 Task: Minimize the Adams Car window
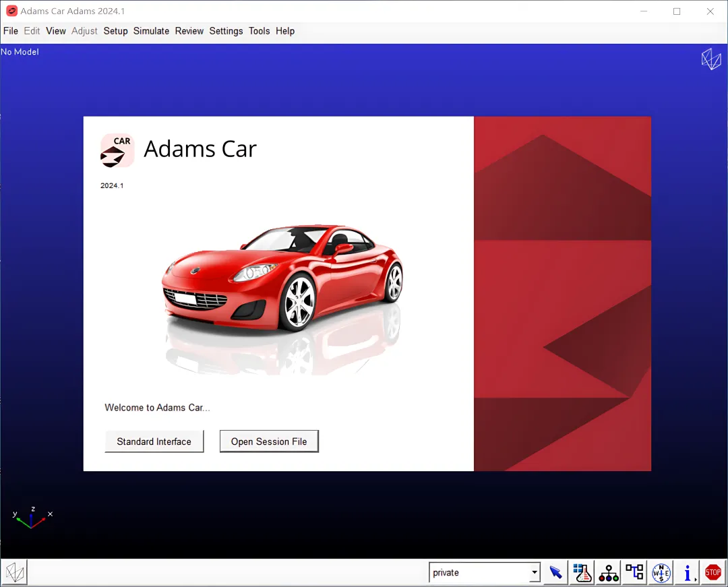[x=644, y=11]
